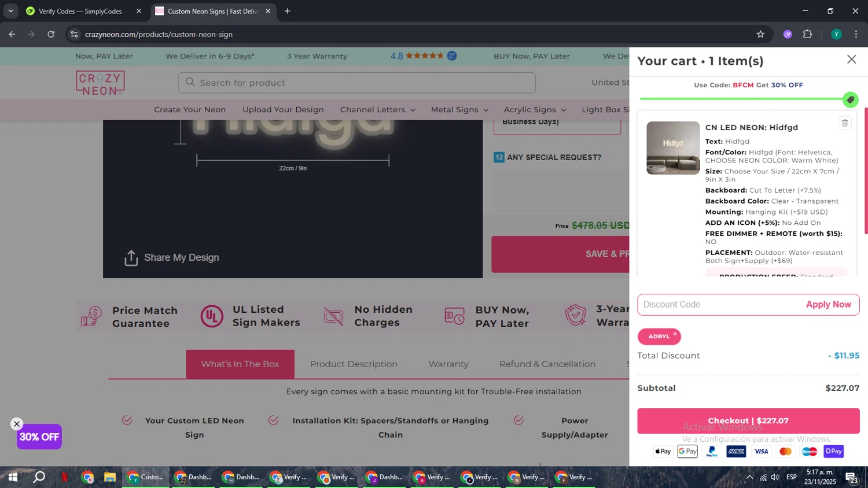This screenshot has width=868, height=488.
Task: Click the 3-Year Warranty shield icon
Action: pyautogui.click(x=576, y=316)
